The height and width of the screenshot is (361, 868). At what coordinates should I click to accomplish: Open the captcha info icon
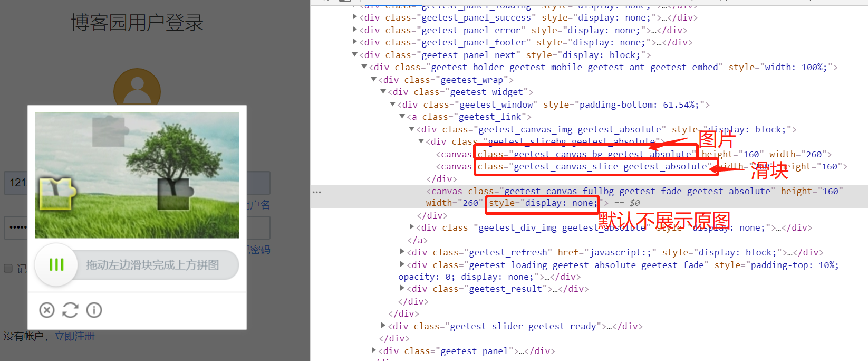(x=94, y=310)
